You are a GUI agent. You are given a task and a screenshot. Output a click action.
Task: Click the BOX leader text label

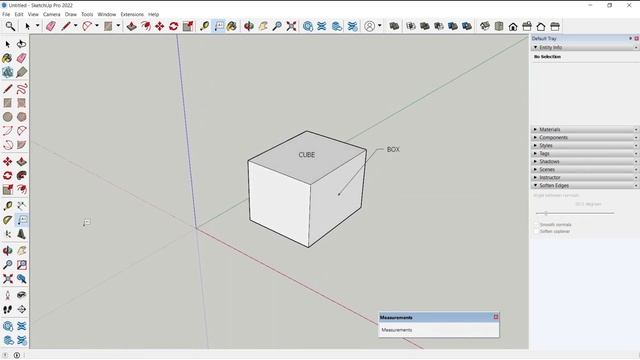[x=393, y=149]
